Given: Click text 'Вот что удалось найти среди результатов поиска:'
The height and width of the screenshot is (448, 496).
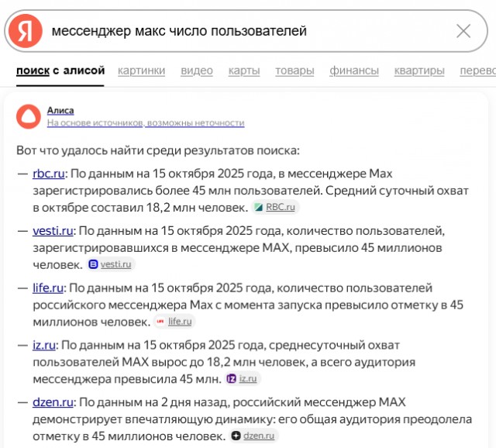Looking at the screenshot, I should pyautogui.click(x=158, y=150).
